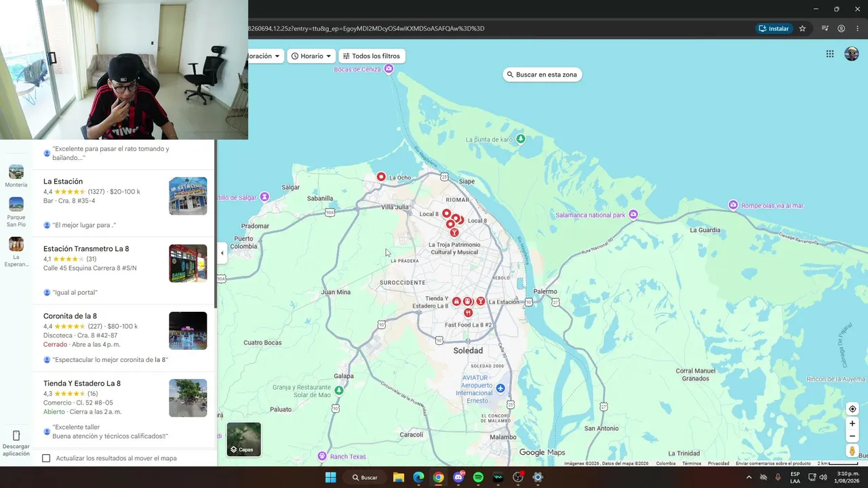Open the Estación Transmetro La 8 photo
Viewport: 868px width, 488px height.
188,263
